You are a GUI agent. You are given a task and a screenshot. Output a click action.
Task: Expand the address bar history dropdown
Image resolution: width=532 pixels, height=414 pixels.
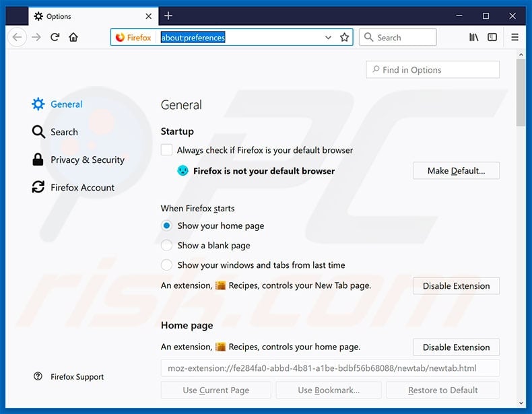point(328,37)
